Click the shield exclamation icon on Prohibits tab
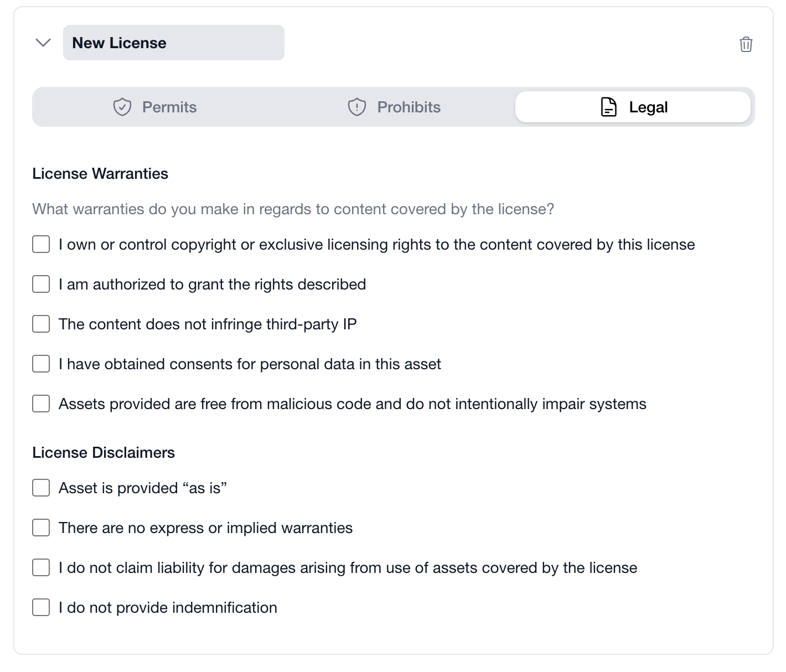786x672 pixels. 356,106
